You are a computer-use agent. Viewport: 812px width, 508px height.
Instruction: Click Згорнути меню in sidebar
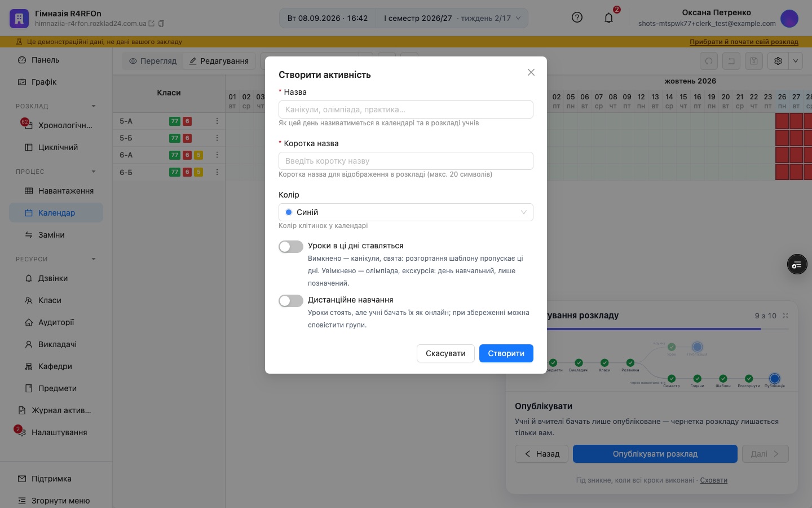pos(56,501)
